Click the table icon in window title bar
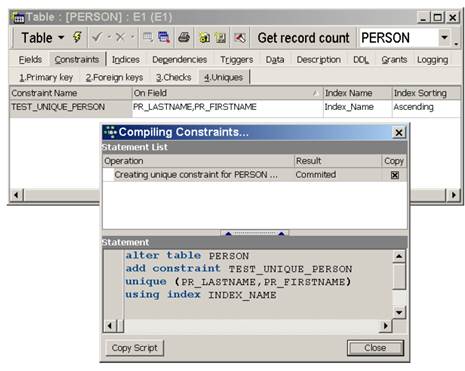This screenshot has height=371, width=465. (x=18, y=17)
